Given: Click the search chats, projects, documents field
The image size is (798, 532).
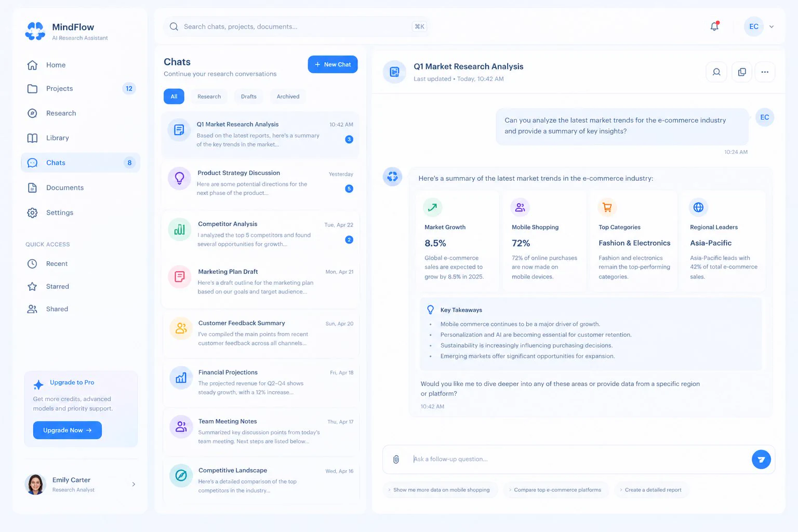Looking at the screenshot, I should 296,26.
